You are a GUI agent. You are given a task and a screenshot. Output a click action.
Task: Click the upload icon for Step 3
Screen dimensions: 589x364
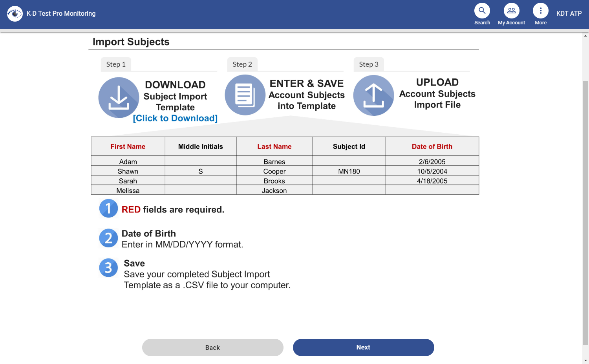pyautogui.click(x=373, y=95)
